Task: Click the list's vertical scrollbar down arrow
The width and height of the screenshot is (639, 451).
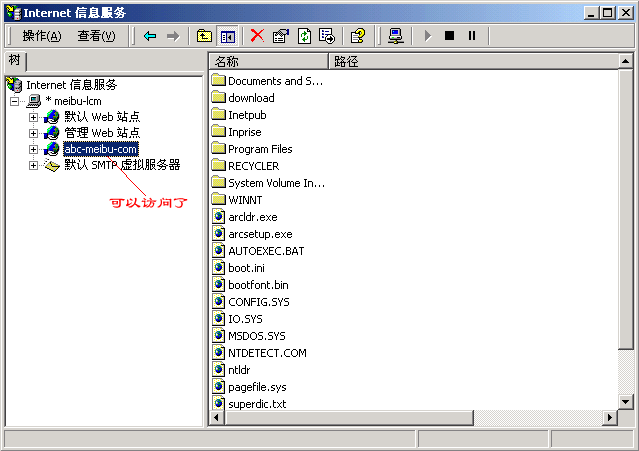Action: 626,401
